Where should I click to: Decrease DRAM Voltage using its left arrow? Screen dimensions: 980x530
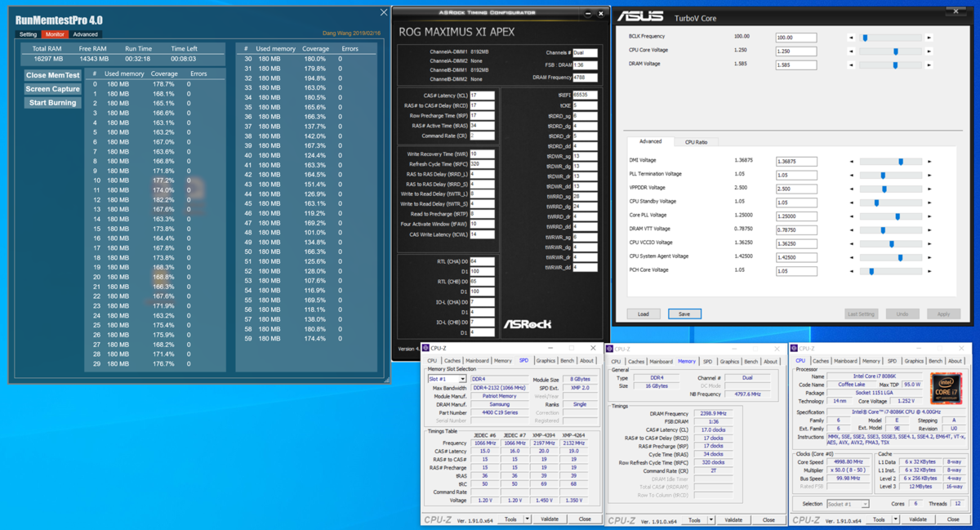pyautogui.click(x=852, y=65)
